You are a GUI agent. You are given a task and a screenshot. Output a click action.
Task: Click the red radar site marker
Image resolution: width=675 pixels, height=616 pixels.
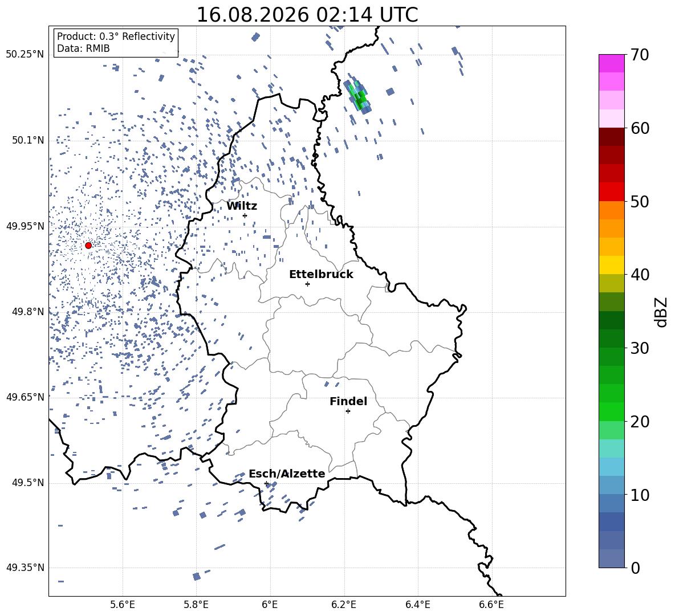pyautogui.click(x=88, y=246)
